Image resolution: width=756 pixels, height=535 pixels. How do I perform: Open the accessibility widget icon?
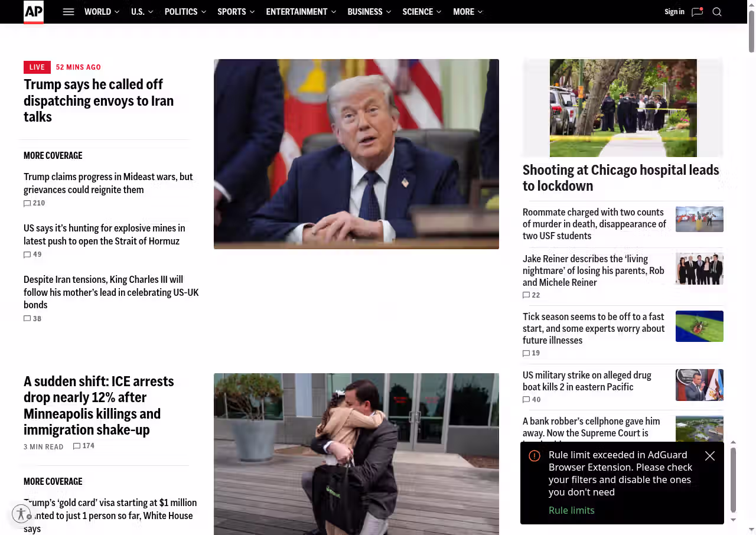(21, 514)
